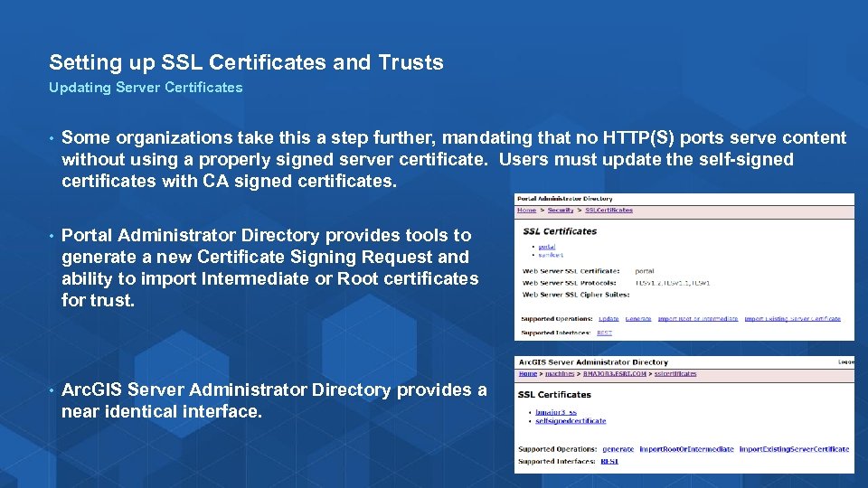Viewport: 868px width, 488px height.
Task: Select 'Web Server SSL Certificate:' label
Action: click(571, 271)
